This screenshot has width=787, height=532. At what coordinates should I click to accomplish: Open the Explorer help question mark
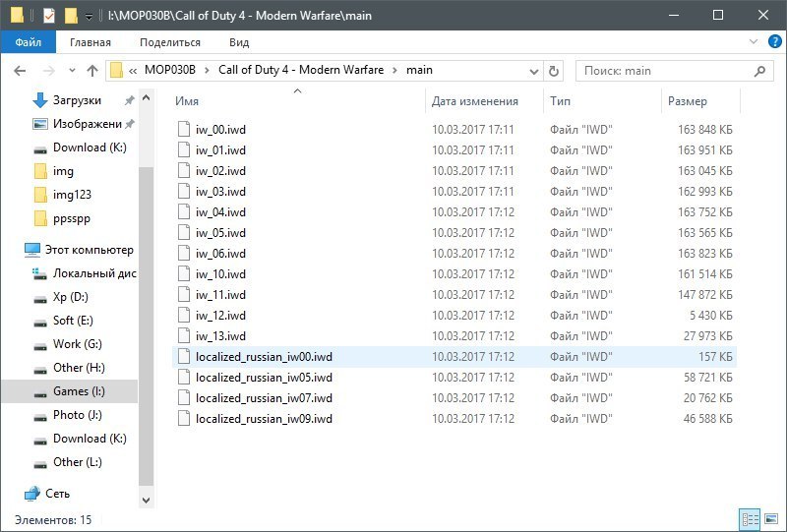point(772,42)
